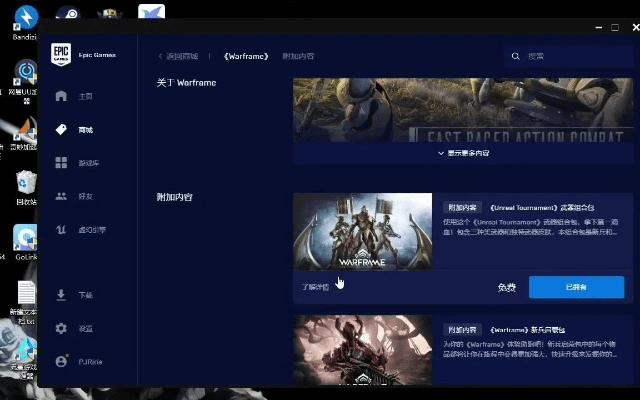The height and width of the screenshot is (400, 640).
Task: Click the 了解详情 learn more link
Action: click(x=316, y=287)
